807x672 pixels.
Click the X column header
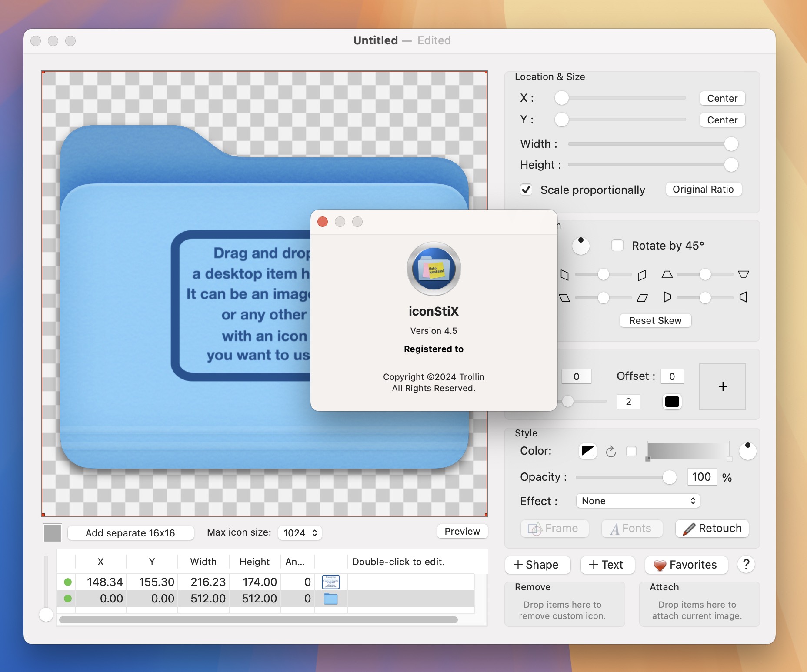click(x=101, y=562)
